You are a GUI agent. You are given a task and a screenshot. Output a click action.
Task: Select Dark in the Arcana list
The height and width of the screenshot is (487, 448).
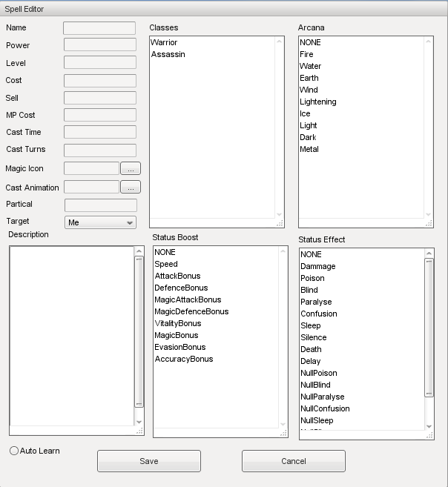[362, 137]
